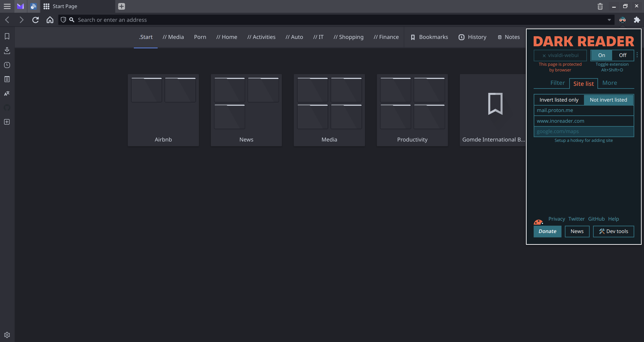This screenshot has height=342, width=644.
Task: Open the trash with recently closed tabs
Action: click(x=600, y=6)
